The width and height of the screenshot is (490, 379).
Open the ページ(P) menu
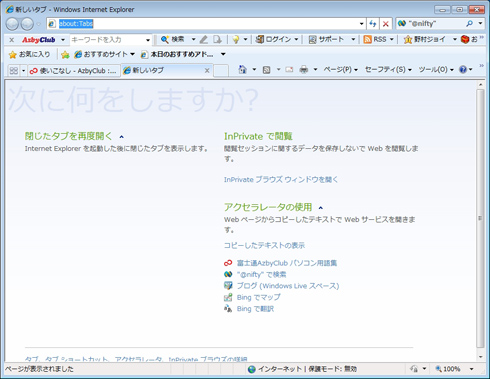point(341,70)
